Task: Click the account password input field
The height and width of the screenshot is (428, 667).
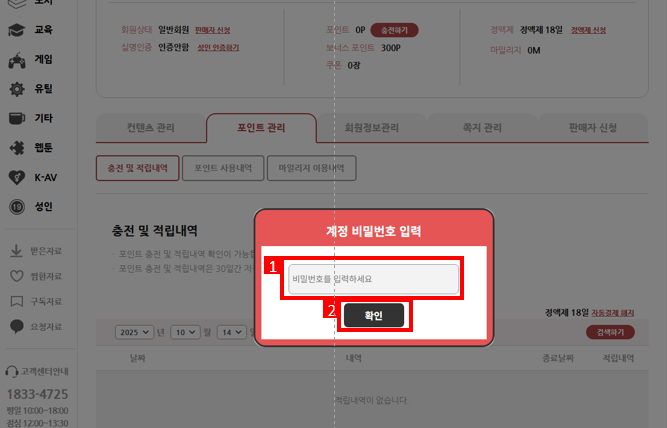Action: [x=373, y=279]
